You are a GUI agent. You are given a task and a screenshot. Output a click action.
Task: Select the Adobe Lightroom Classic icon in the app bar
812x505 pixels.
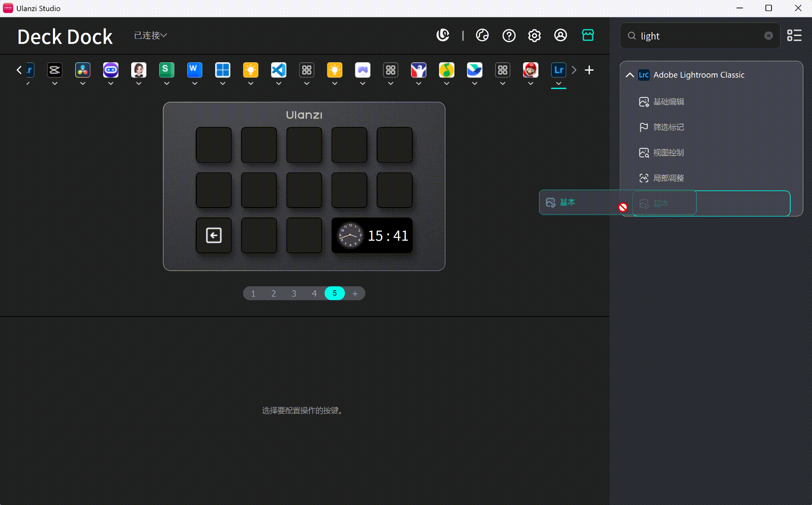click(559, 70)
